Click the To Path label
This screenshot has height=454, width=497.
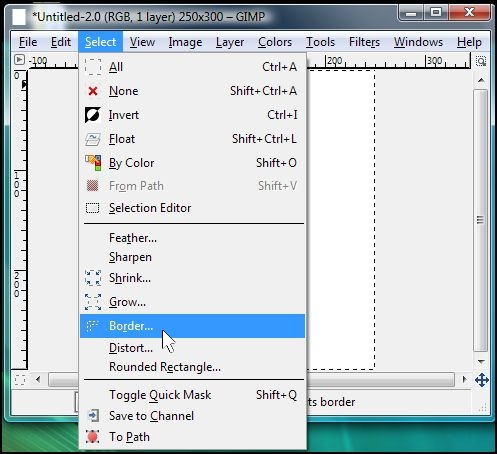(129, 437)
